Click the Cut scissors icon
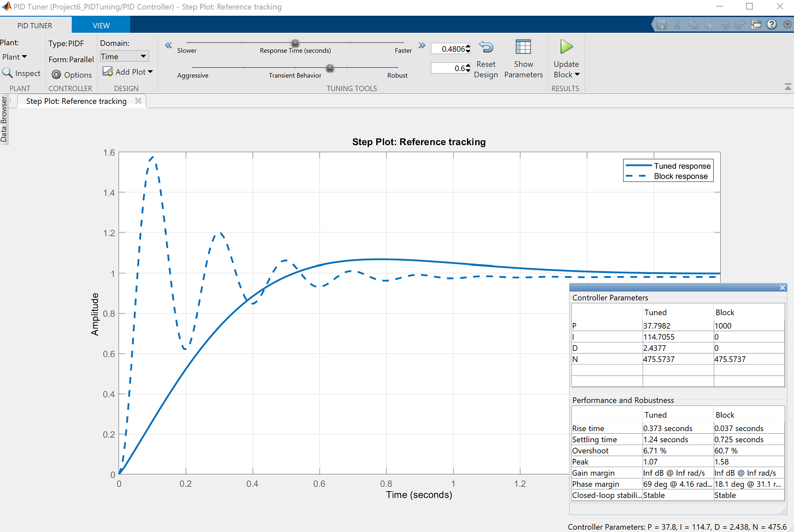The image size is (794, 532). coord(677,25)
